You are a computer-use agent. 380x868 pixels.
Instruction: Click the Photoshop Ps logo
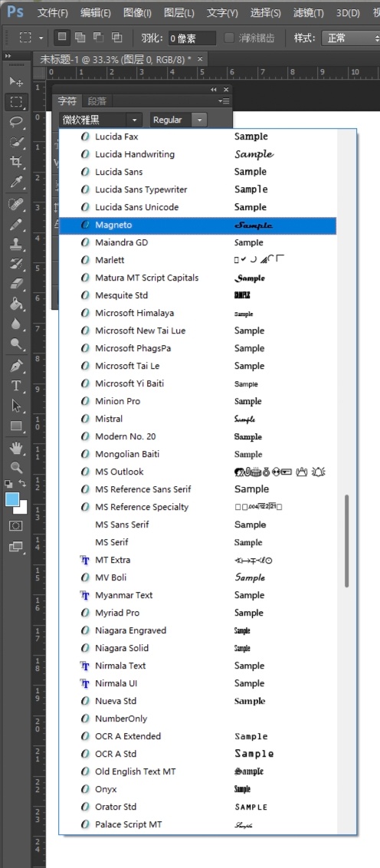point(15,12)
